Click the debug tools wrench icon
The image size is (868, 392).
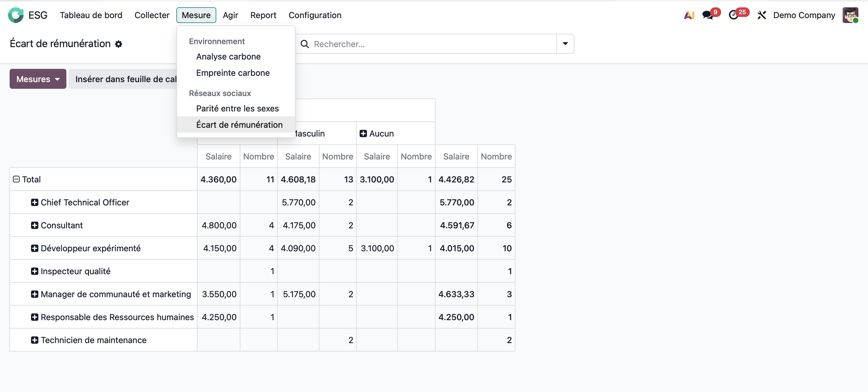(x=762, y=15)
